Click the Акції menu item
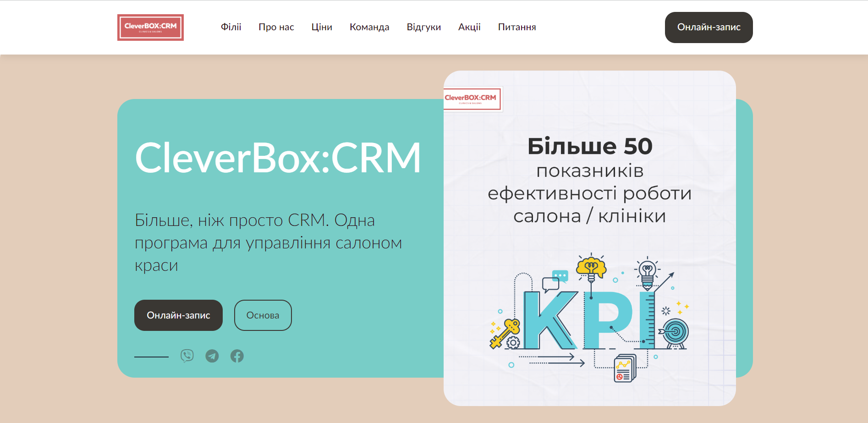Screen dimensions: 868x423 (469, 27)
